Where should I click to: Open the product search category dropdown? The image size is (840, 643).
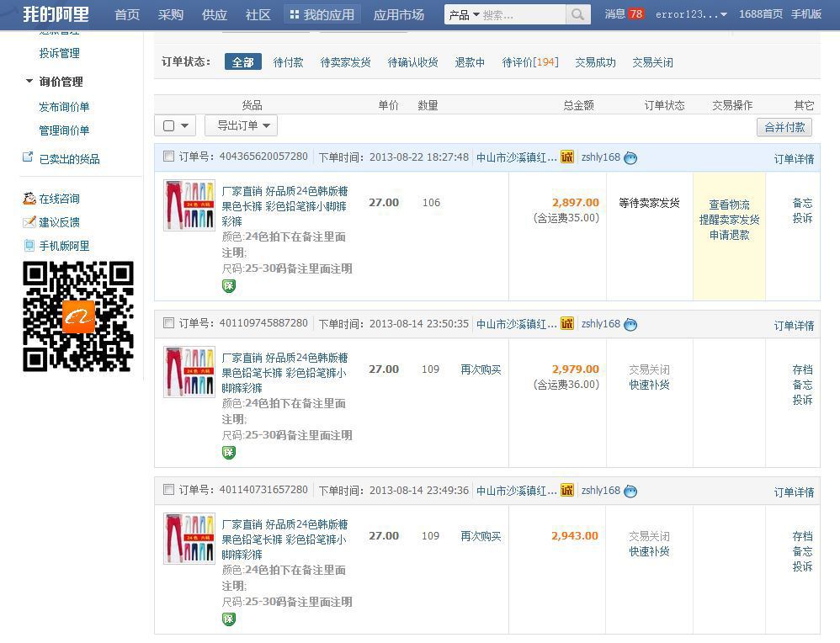pyautogui.click(x=464, y=14)
